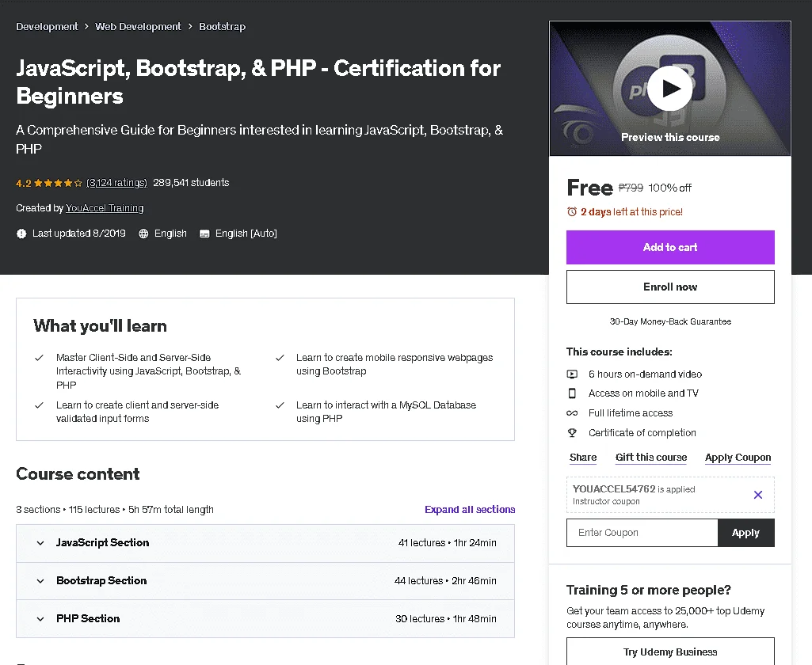The height and width of the screenshot is (665, 812).
Task: Remove the applied YOUACCEL54762 coupon
Action: click(x=757, y=495)
